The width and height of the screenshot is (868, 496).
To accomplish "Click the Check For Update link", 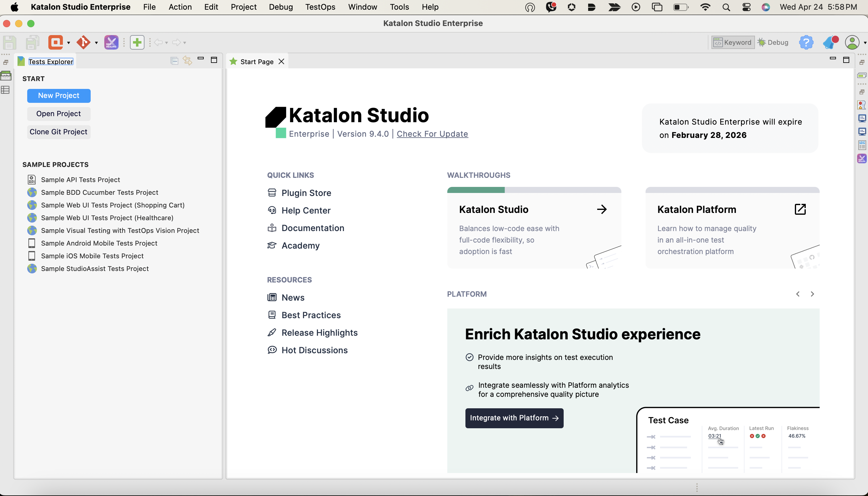I will [432, 133].
